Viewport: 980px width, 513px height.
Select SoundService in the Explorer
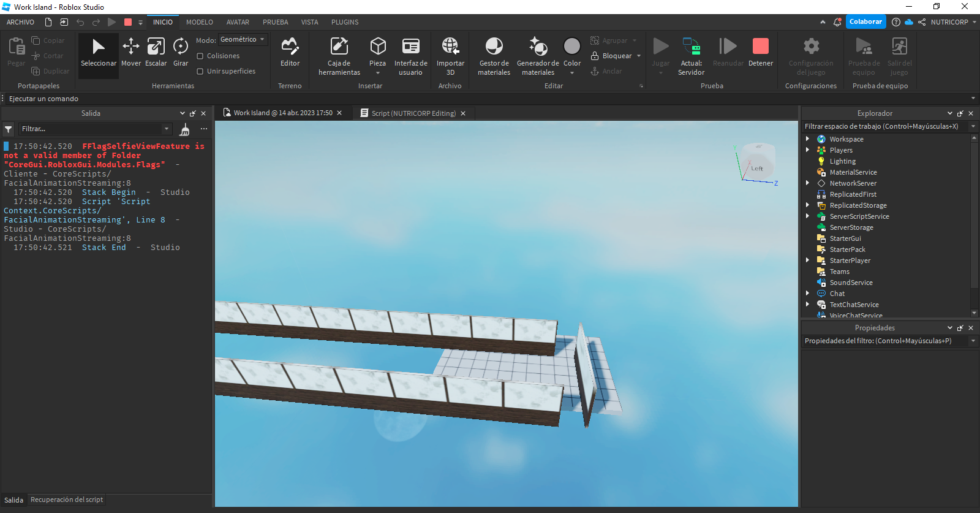point(851,283)
